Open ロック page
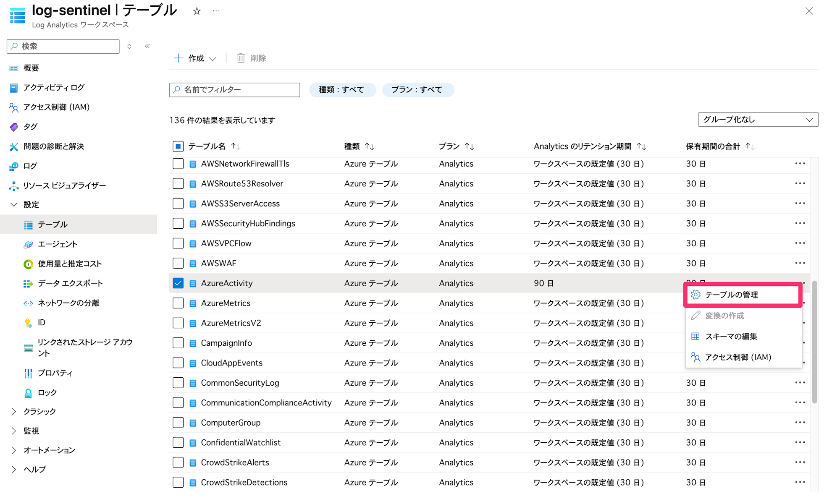The image size is (840, 504). [47, 393]
